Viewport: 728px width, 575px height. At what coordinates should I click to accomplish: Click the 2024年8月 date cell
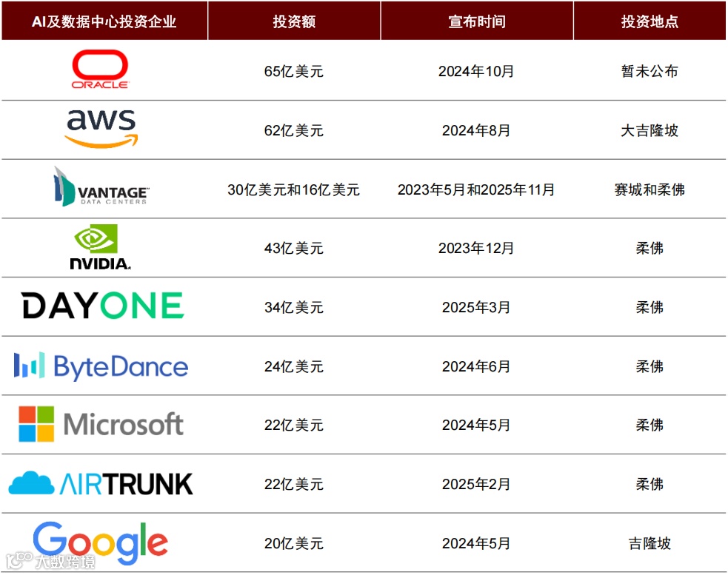(x=476, y=130)
